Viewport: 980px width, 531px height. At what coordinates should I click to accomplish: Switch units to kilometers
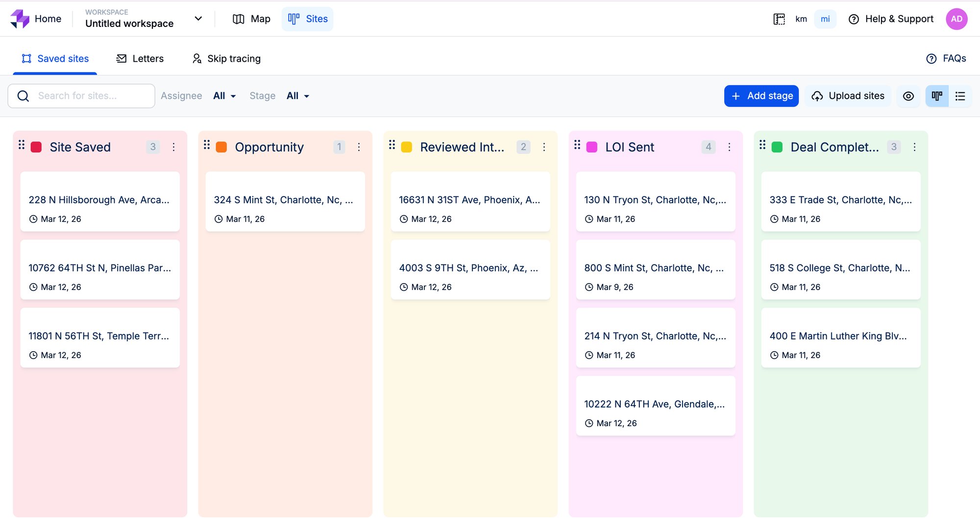click(x=801, y=19)
